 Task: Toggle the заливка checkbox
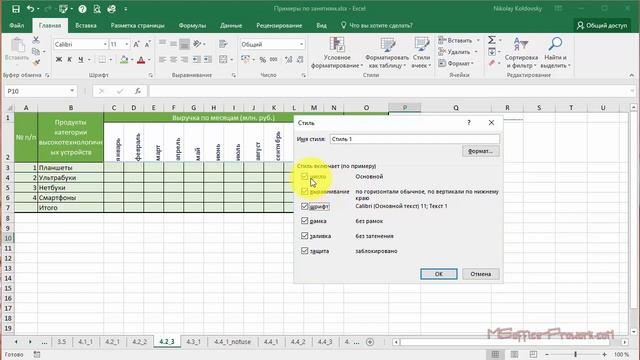[304, 236]
